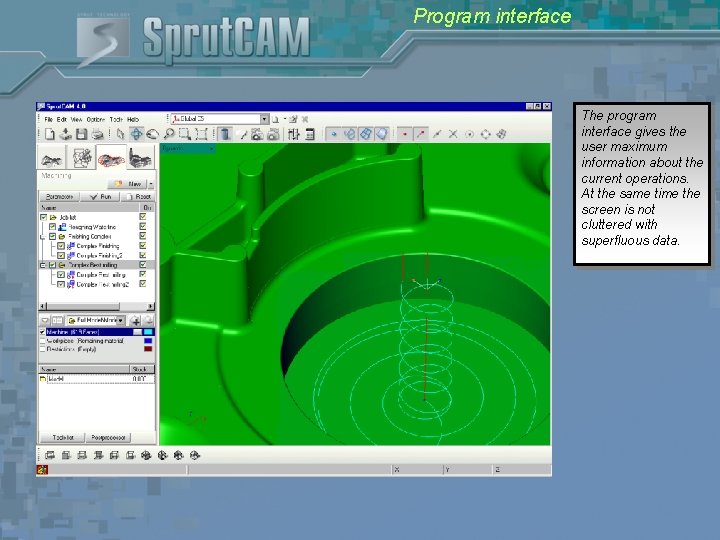Select the magnifier zoom tool
This screenshot has height=540, width=720.
pos(169,134)
